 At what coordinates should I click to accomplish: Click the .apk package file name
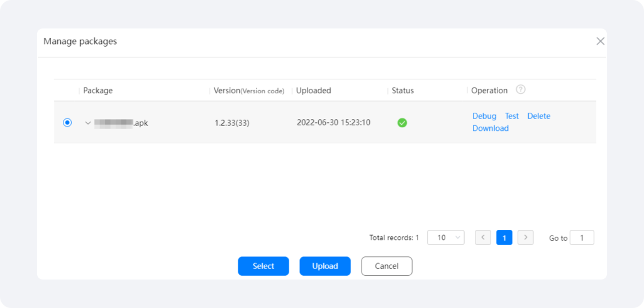point(121,123)
